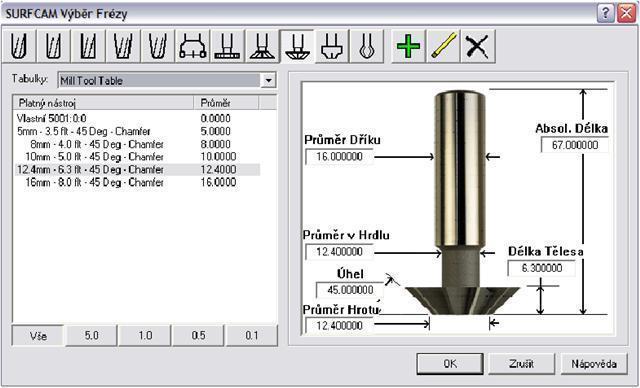640x388 pixels.
Task: Sort by the Průměr column header
Action: 226,103
